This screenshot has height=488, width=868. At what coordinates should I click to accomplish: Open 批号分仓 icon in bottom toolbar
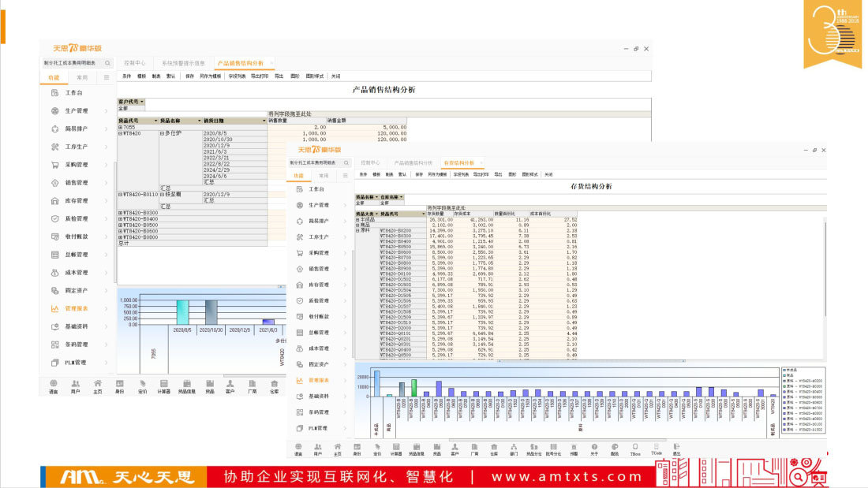(555, 449)
